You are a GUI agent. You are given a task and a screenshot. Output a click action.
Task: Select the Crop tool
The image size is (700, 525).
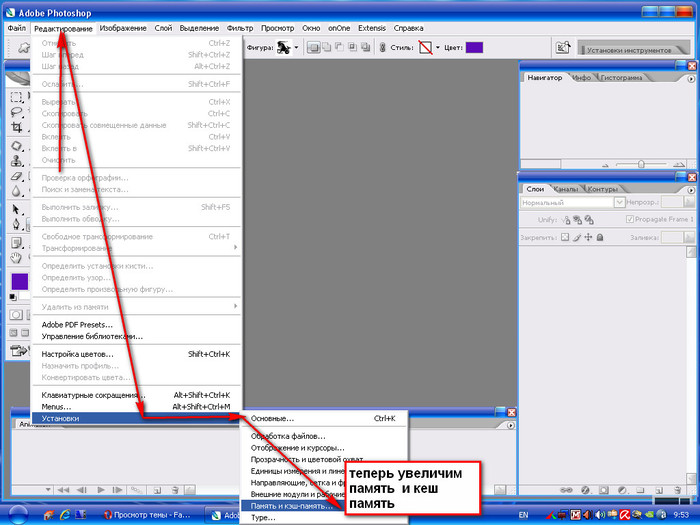(x=17, y=127)
